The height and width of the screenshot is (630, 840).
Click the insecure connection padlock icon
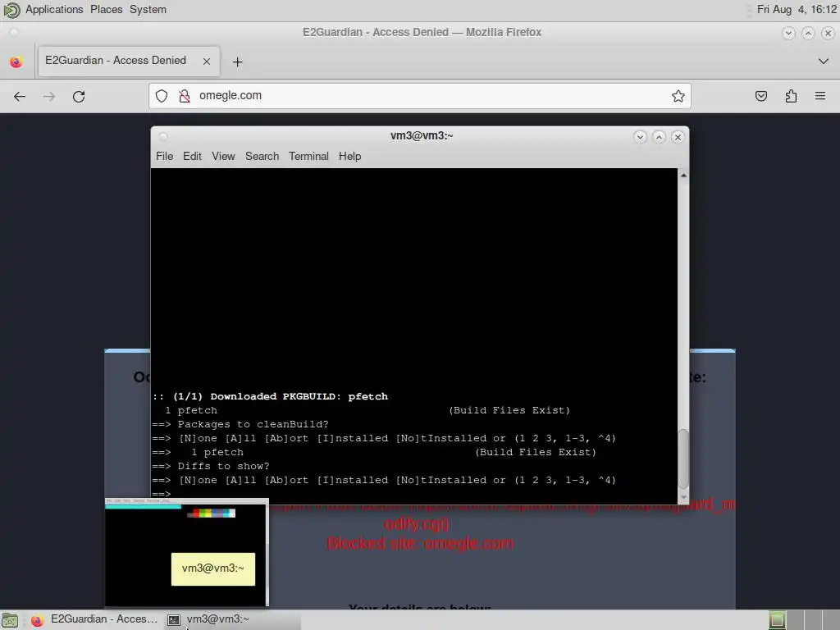point(185,96)
